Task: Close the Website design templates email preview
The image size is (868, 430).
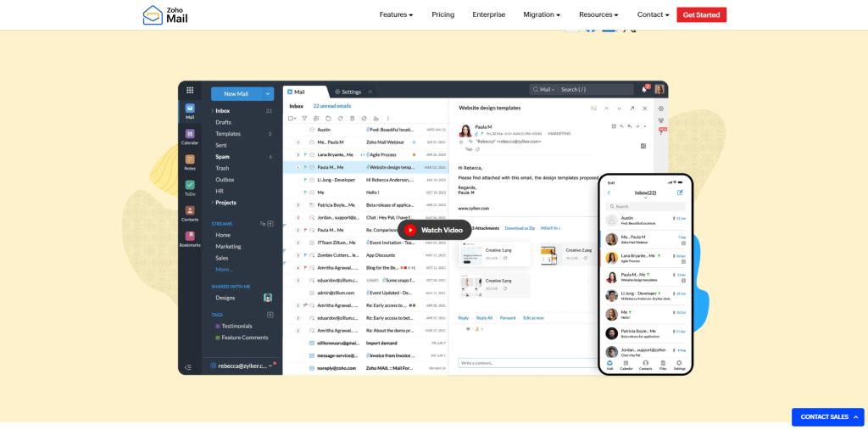Action: click(x=645, y=109)
